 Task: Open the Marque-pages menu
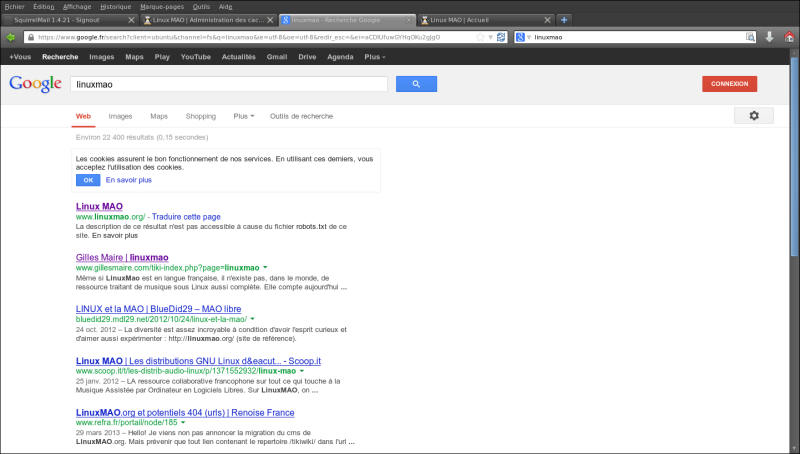pos(162,7)
